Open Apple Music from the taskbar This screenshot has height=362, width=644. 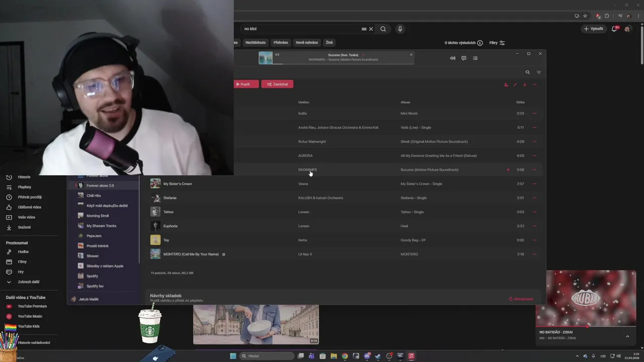411,356
